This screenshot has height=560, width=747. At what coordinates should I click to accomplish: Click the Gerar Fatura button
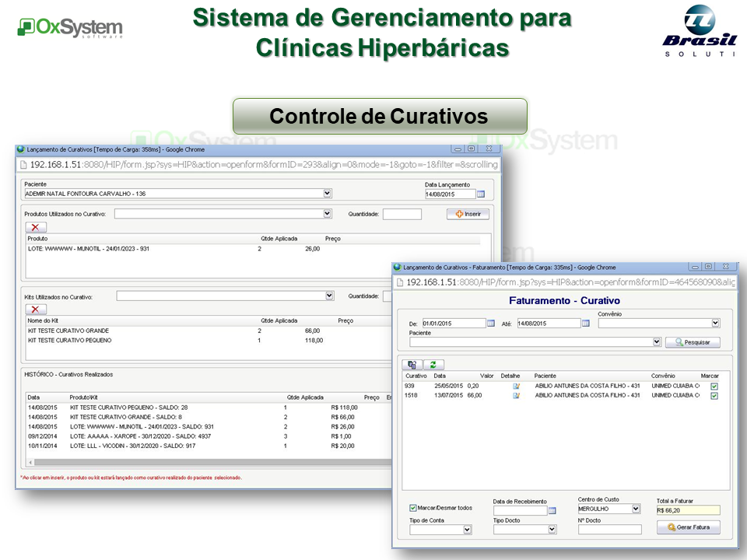(x=689, y=527)
